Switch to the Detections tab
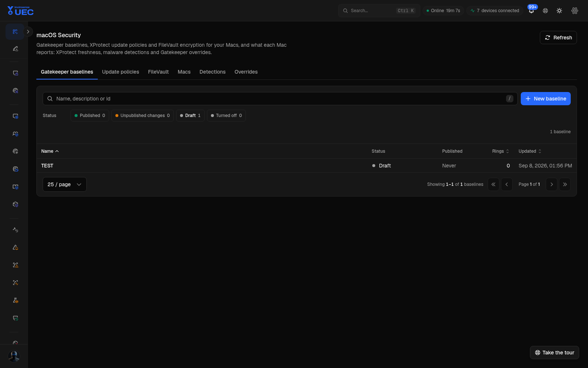The height and width of the screenshot is (368, 588). (212, 72)
